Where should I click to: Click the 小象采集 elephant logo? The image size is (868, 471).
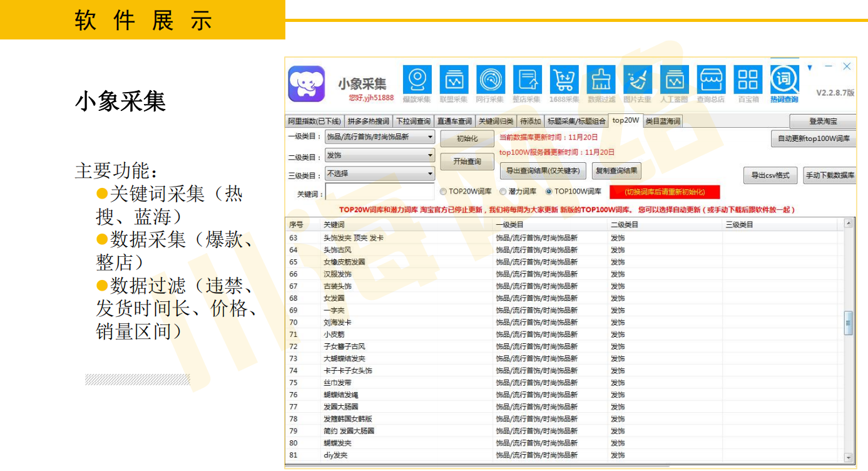[307, 84]
